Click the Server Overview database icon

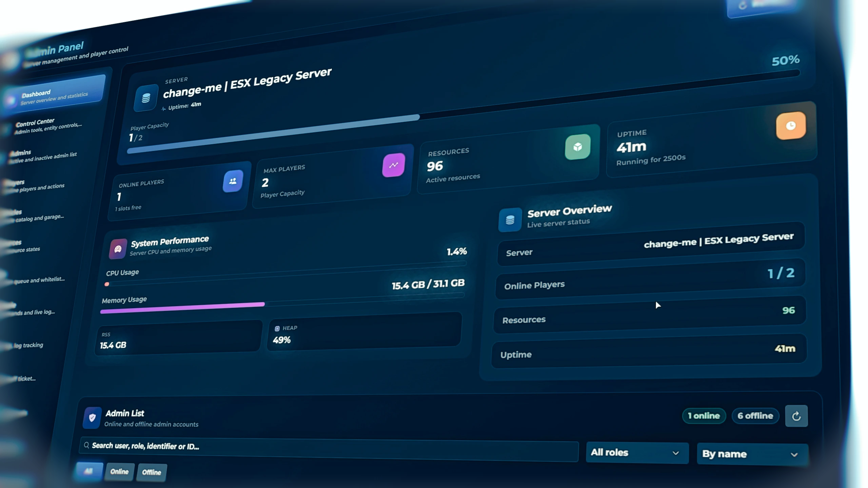510,220
